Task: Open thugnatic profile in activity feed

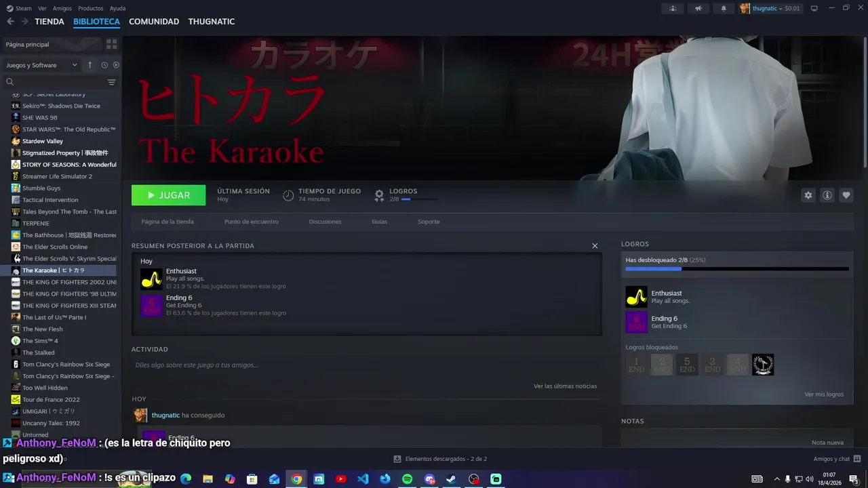Action: click(x=165, y=415)
